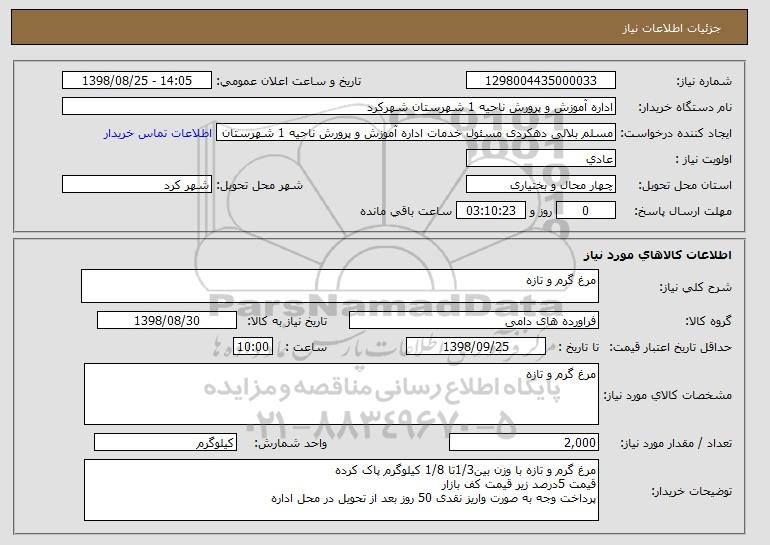The height and width of the screenshot is (545, 770).
Task: Select the شماره نیاز field 1298004435000033
Action: [541, 81]
